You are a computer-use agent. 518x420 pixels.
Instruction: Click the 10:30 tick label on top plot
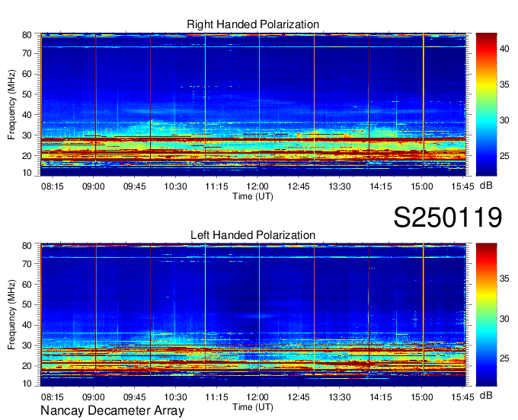pyautogui.click(x=175, y=186)
